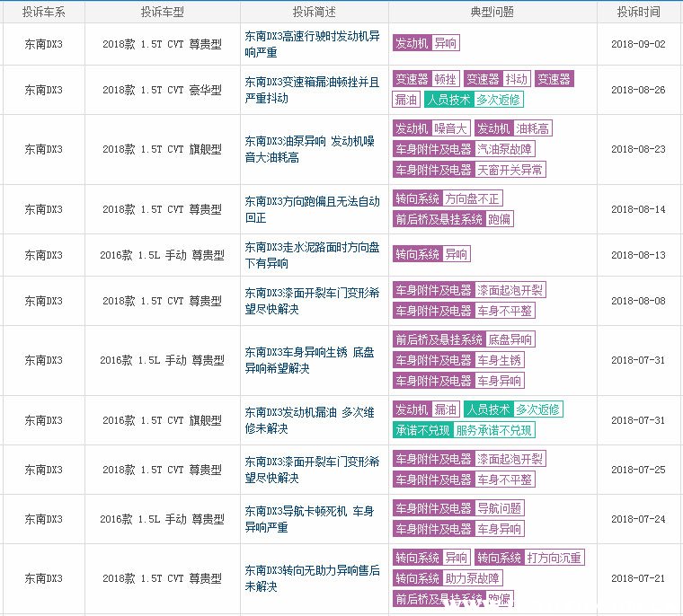View complaint about 油泵异响 发动机噪音大油耗高
The height and width of the screenshot is (616, 683).
pos(312,149)
